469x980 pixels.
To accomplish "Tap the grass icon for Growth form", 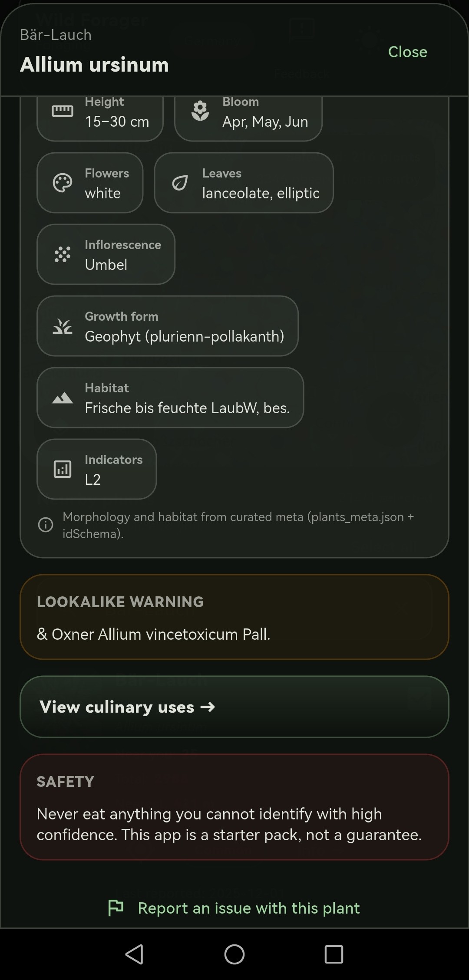I will pyautogui.click(x=63, y=326).
